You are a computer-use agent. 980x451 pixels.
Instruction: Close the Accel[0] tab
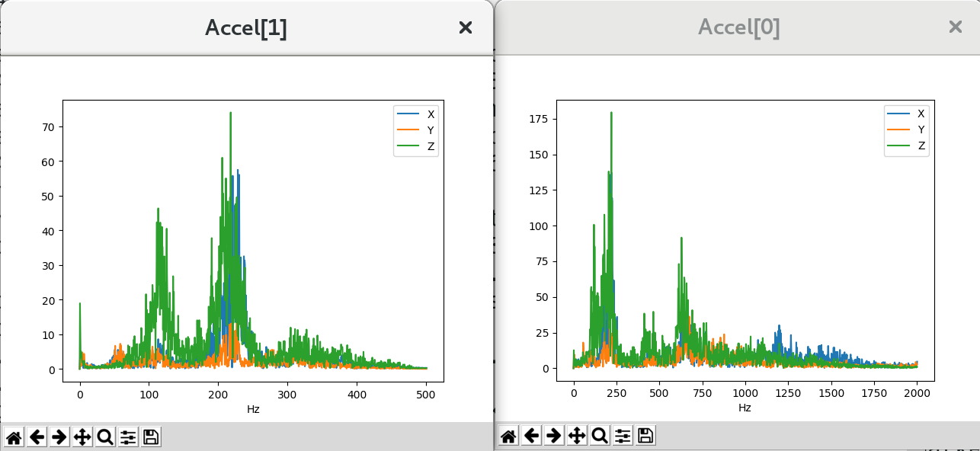955,27
